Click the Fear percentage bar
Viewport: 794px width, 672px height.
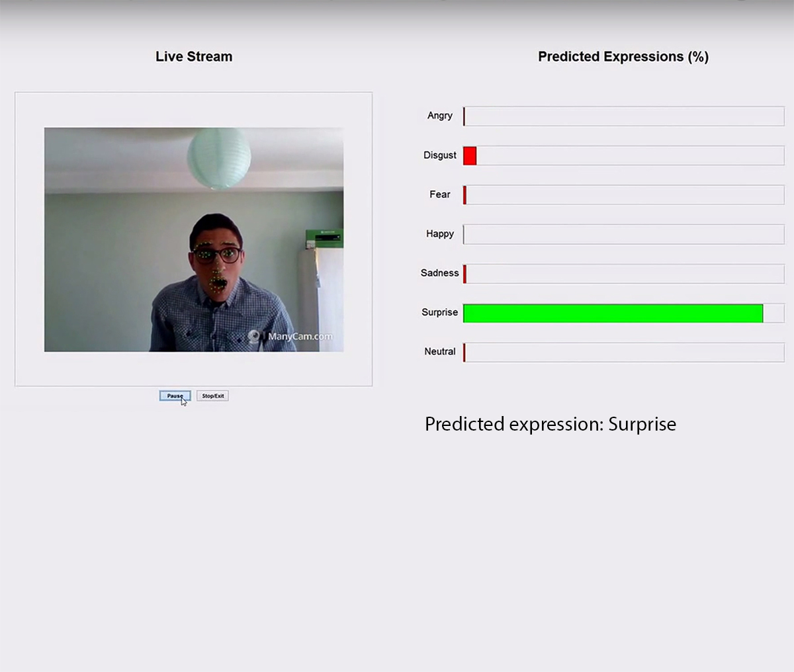click(x=623, y=194)
